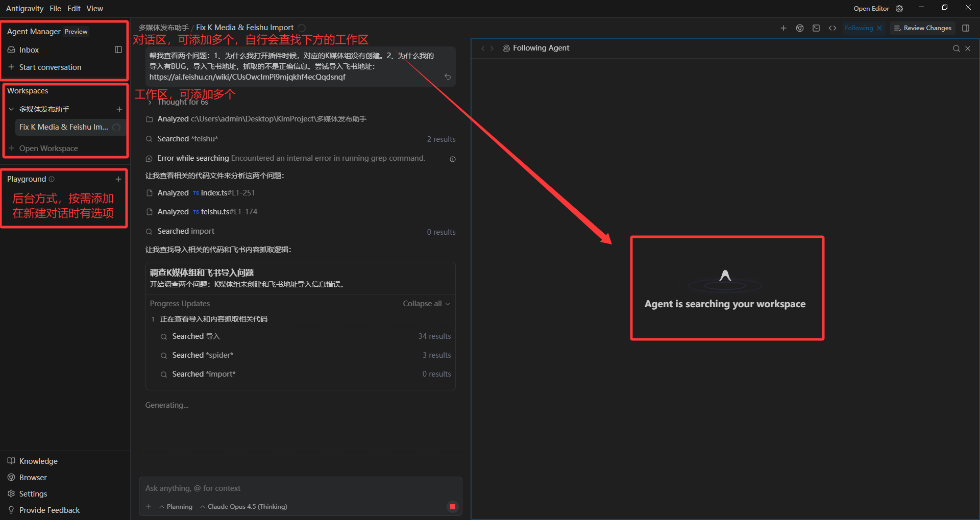
Task: Click Start conversation in sidebar
Action: (x=50, y=67)
